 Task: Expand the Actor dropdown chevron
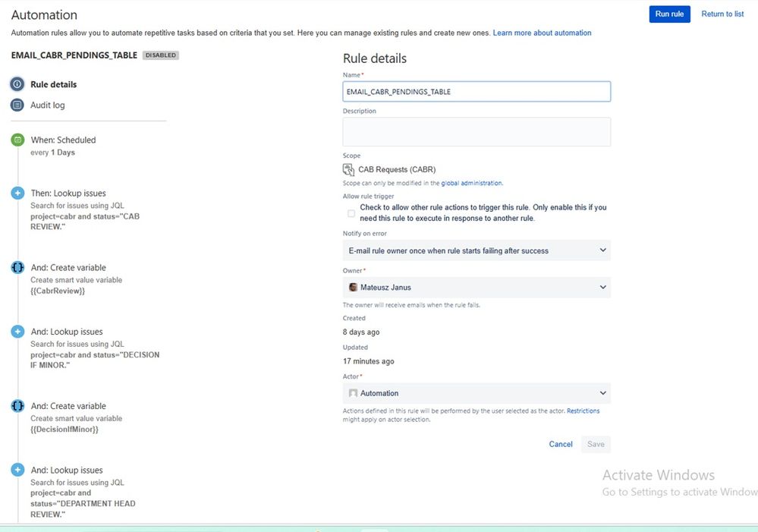[602, 393]
